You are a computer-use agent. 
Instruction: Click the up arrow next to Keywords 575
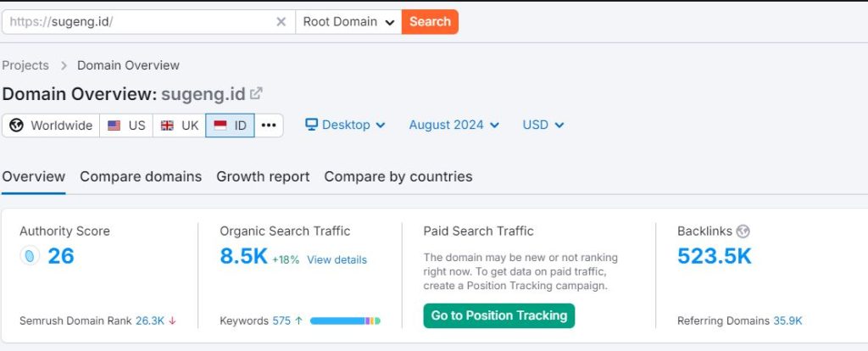click(299, 320)
